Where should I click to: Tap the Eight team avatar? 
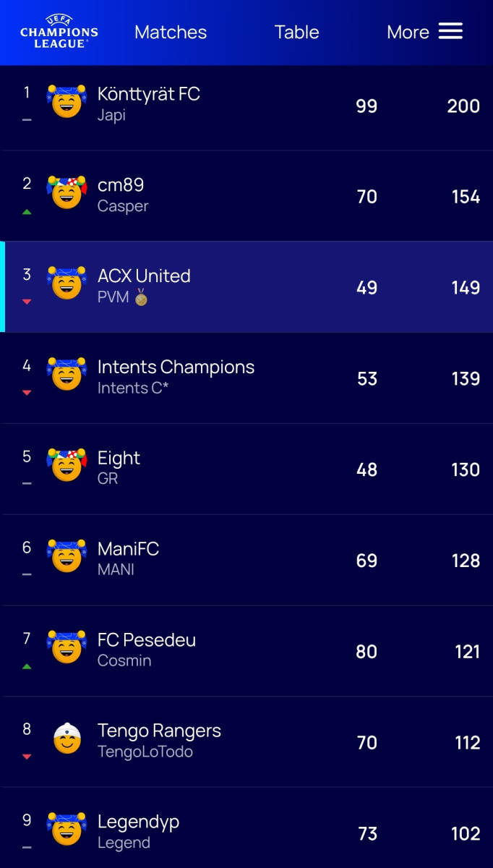(67, 466)
